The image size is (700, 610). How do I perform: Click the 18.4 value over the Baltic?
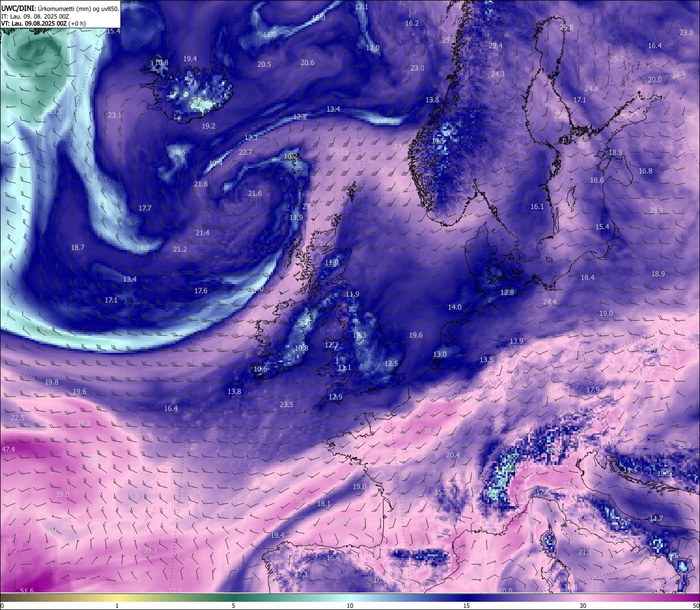pos(587,278)
